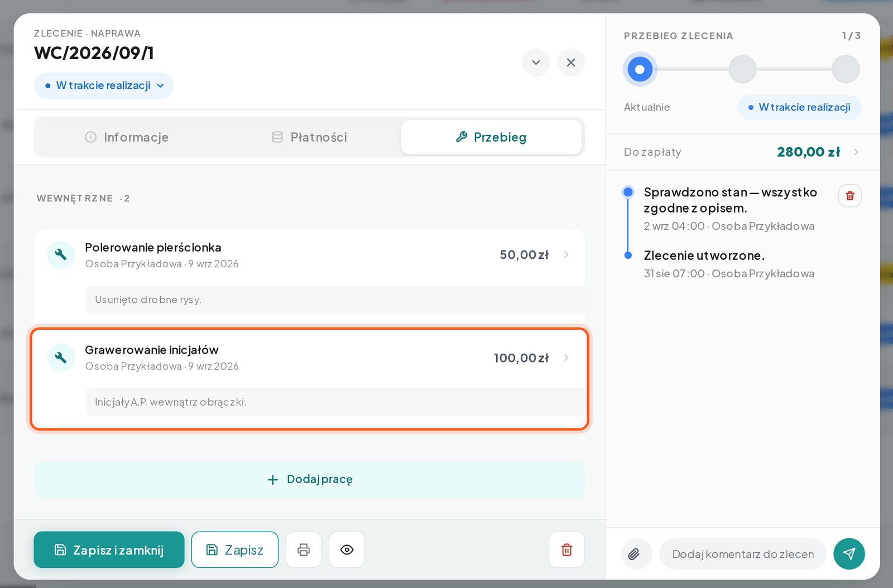Toggle the eye preview button
Screen dimensions: 893x588
point(347,550)
